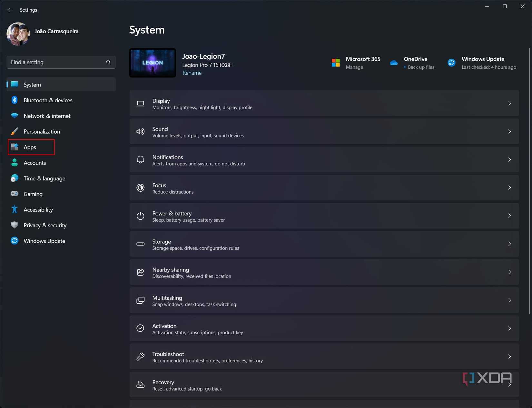
Task: Click the Network & internet Wi-Fi icon
Action: 15,116
